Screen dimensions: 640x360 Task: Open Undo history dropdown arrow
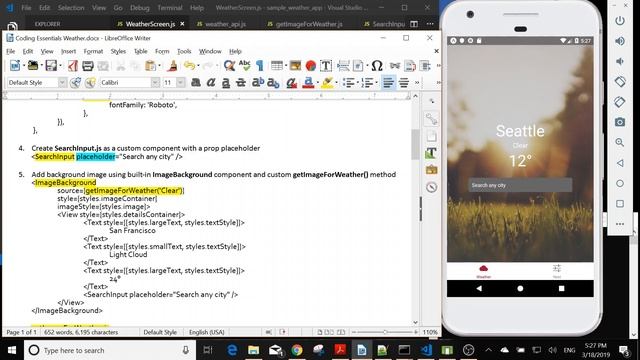pos(198,66)
